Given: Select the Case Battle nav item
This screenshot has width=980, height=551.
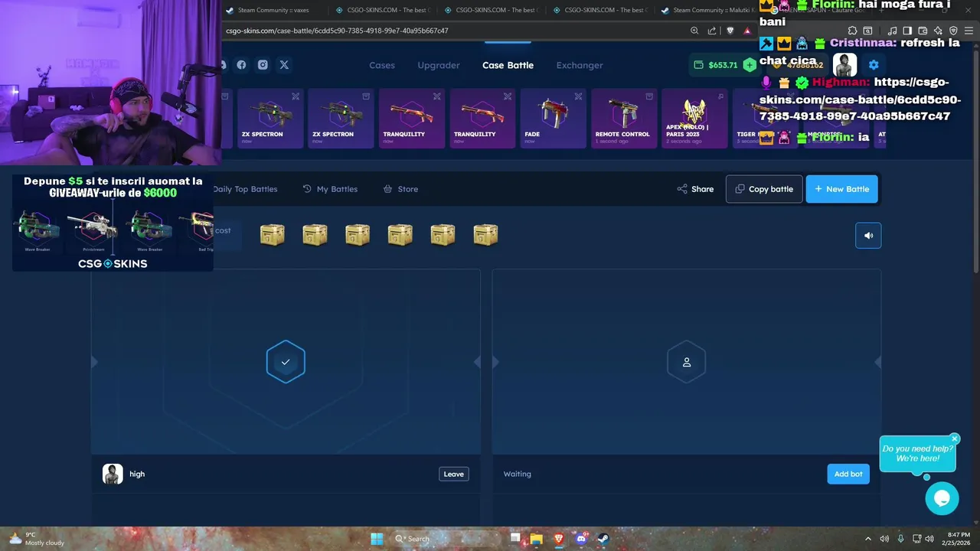Looking at the screenshot, I should click(508, 65).
